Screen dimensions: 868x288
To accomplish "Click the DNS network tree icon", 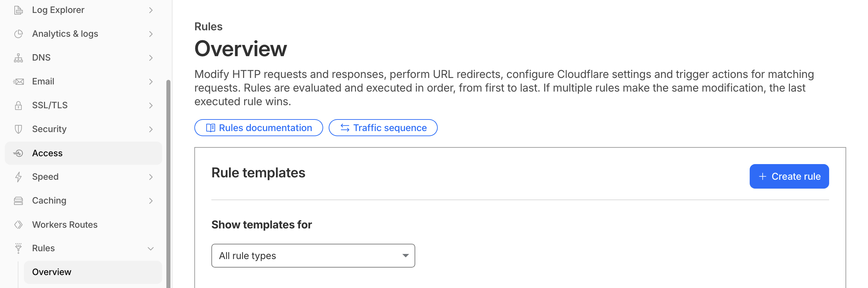I will click(18, 58).
